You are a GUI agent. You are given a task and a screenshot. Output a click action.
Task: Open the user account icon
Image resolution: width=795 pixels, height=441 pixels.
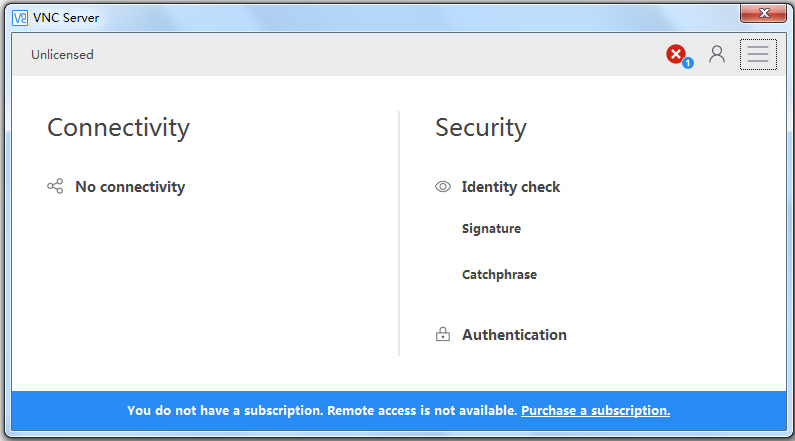tap(717, 54)
